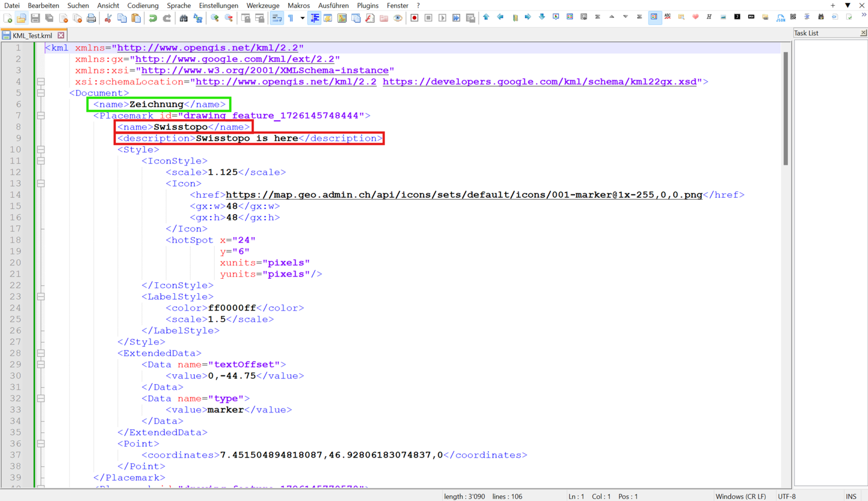Open the Plugins menu

[x=367, y=5]
